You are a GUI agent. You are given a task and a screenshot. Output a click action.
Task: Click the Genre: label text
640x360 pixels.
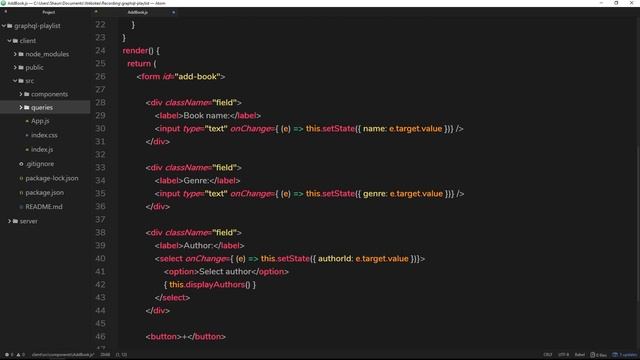(196, 180)
